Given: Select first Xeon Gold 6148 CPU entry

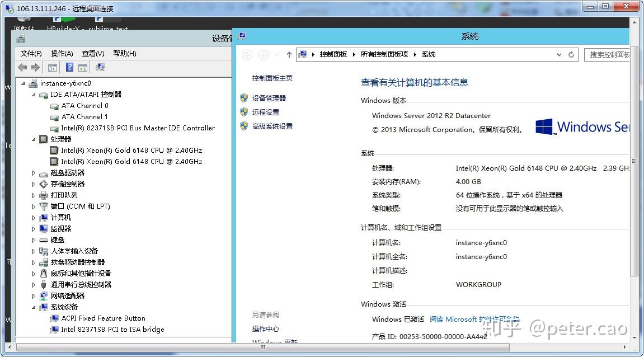Looking at the screenshot, I should point(131,151).
